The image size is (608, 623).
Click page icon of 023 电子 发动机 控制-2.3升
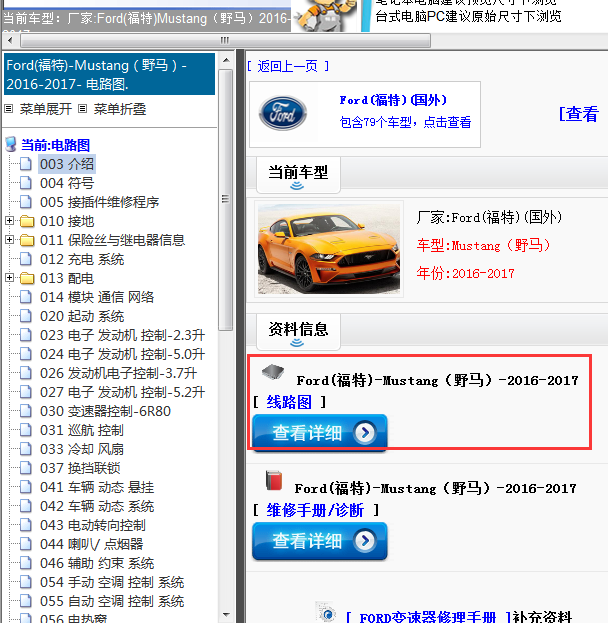click(x=26, y=335)
